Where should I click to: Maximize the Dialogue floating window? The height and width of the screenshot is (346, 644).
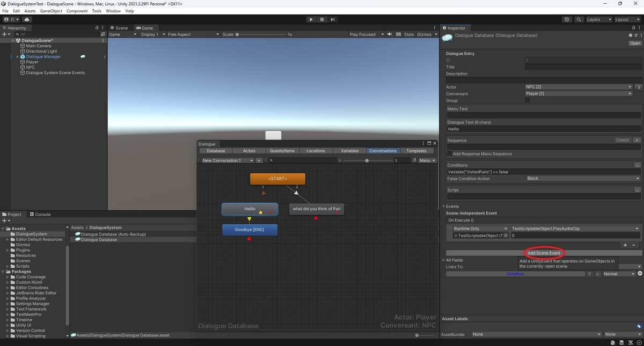coord(429,144)
